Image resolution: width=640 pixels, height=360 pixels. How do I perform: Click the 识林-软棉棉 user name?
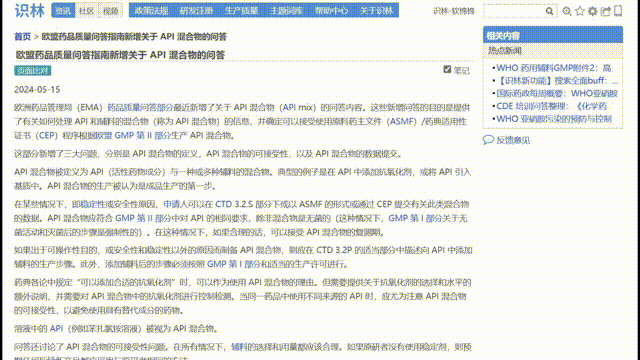[454, 11]
